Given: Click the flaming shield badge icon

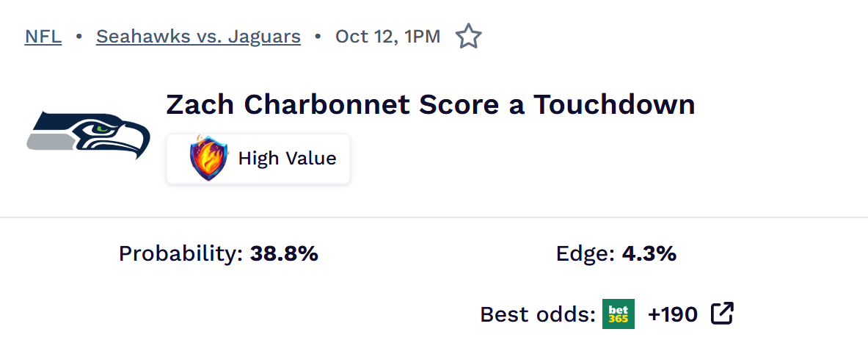Looking at the screenshot, I should [208, 158].
